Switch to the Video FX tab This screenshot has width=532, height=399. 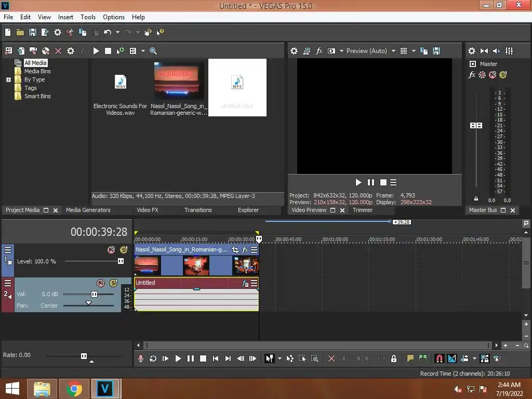pos(147,210)
